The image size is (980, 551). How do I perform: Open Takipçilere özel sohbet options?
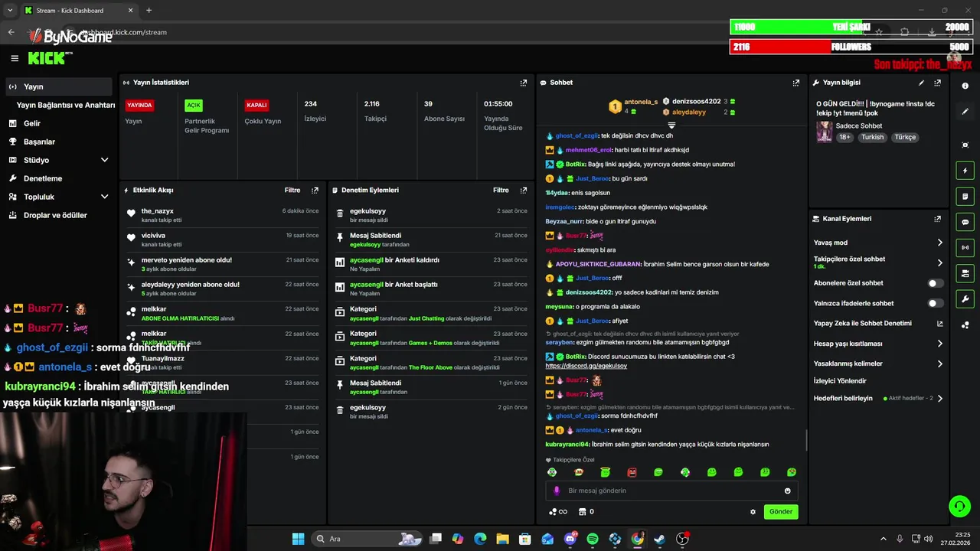[877, 262]
